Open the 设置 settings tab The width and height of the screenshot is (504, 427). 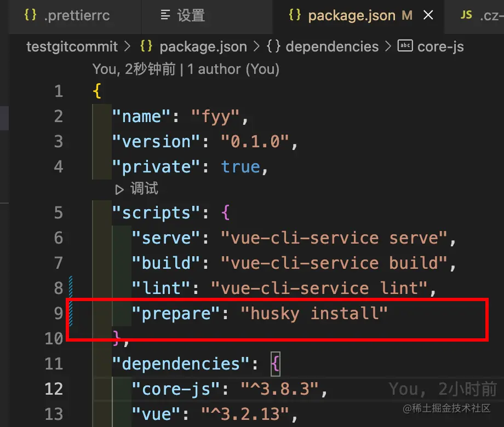click(x=191, y=15)
